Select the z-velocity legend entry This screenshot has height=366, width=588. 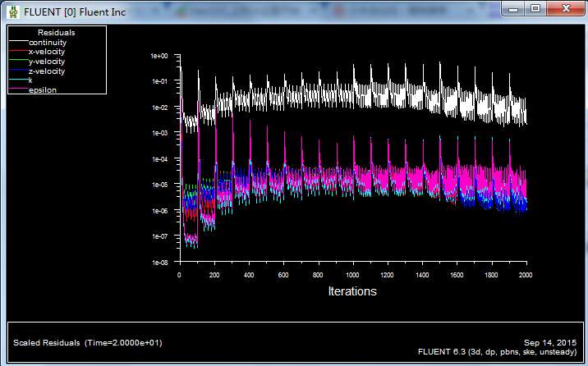46,71
